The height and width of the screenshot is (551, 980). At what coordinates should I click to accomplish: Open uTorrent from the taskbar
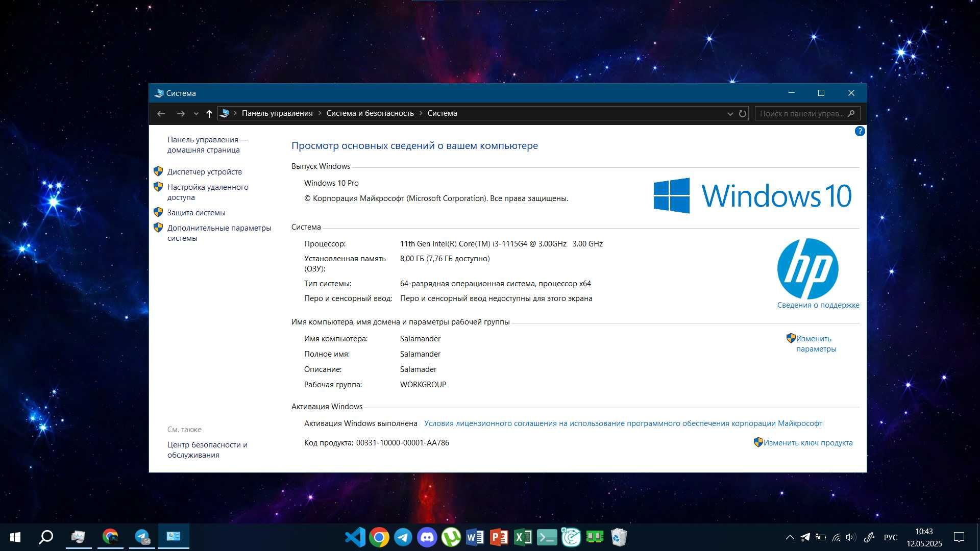[451, 537]
